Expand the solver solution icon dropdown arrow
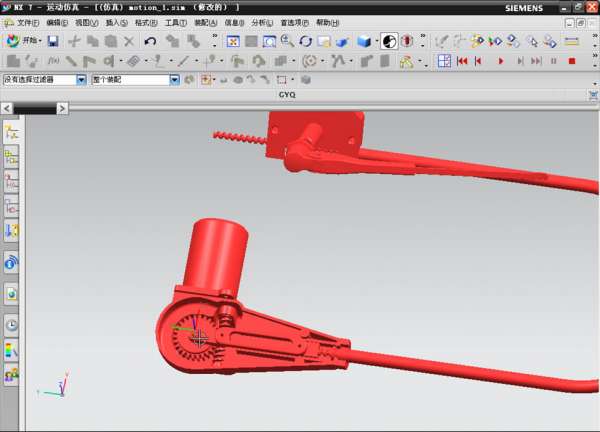Image resolution: width=600 pixels, height=432 pixels. (x=420, y=61)
